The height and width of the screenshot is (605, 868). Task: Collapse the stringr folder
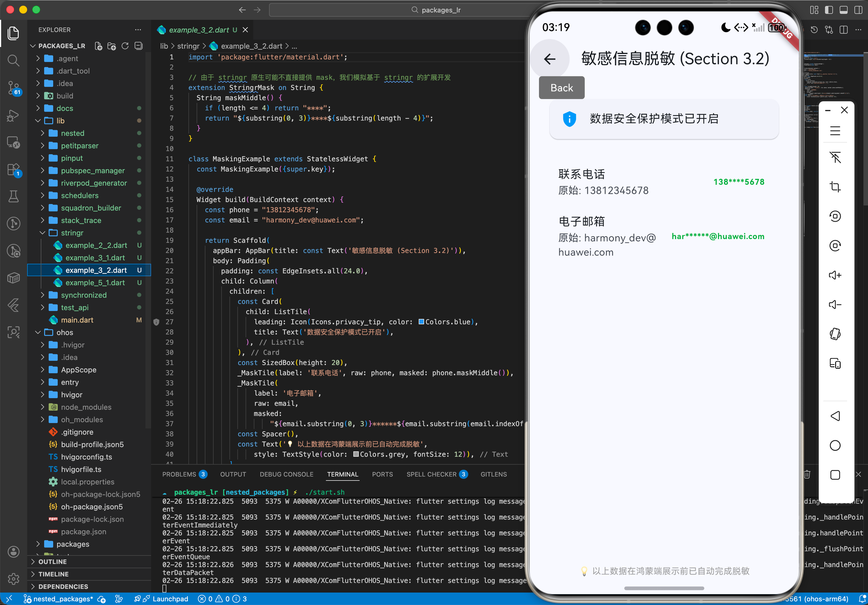click(x=89, y=233)
